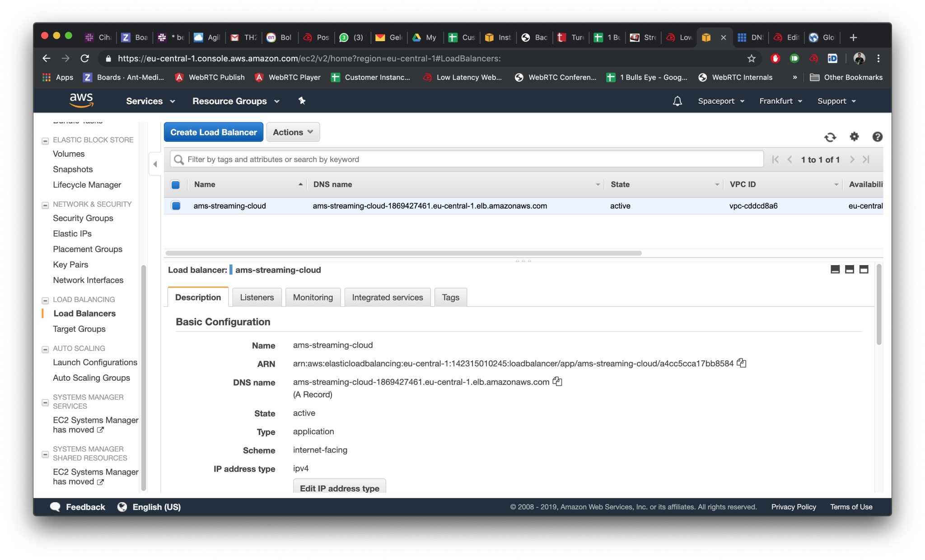Image resolution: width=925 pixels, height=560 pixels.
Task: Open the Spaceport account dropdown
Action: (721, 101)
